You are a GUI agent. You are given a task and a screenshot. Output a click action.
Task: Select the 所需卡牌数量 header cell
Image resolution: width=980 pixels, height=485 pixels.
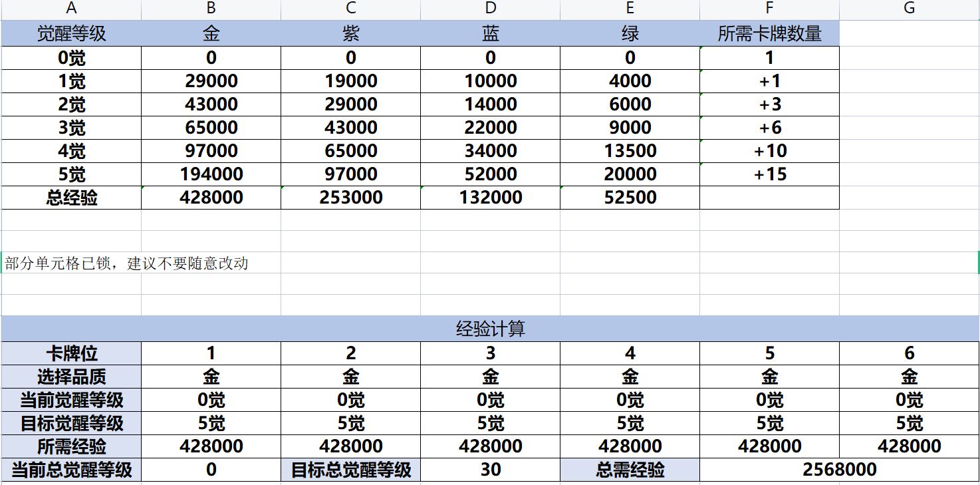(769, 34)
